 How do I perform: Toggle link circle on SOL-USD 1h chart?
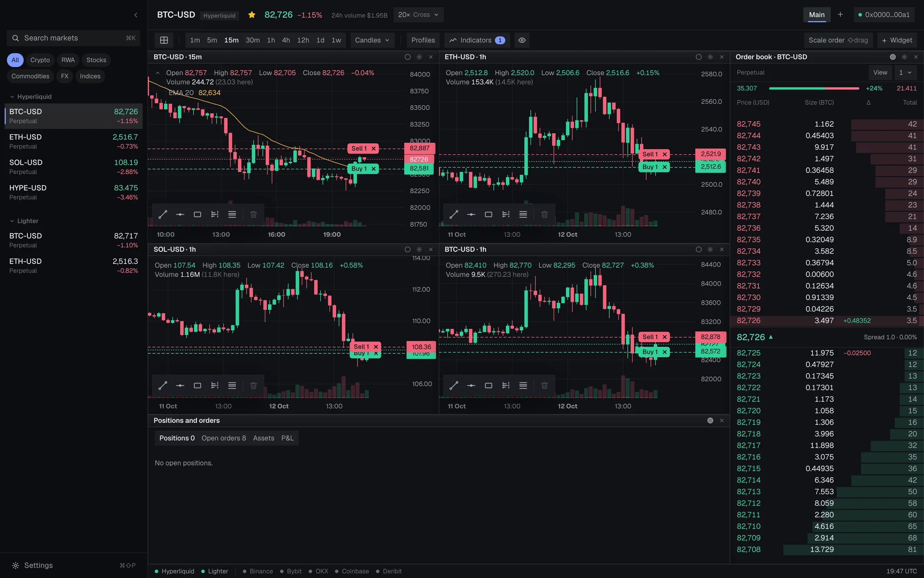tap(408, 250)
